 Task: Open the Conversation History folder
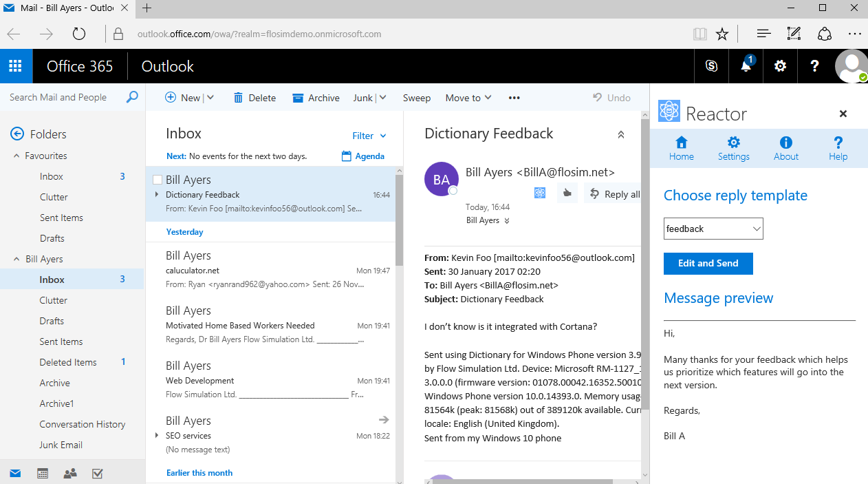pyautogui.click(x=83, y=424)
